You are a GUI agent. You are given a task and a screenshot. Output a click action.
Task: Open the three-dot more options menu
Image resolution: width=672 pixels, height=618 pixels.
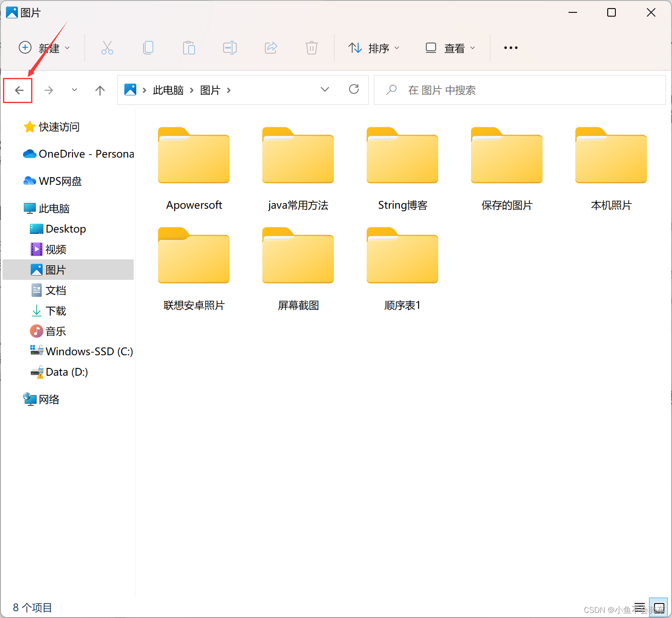coord(511,48)
